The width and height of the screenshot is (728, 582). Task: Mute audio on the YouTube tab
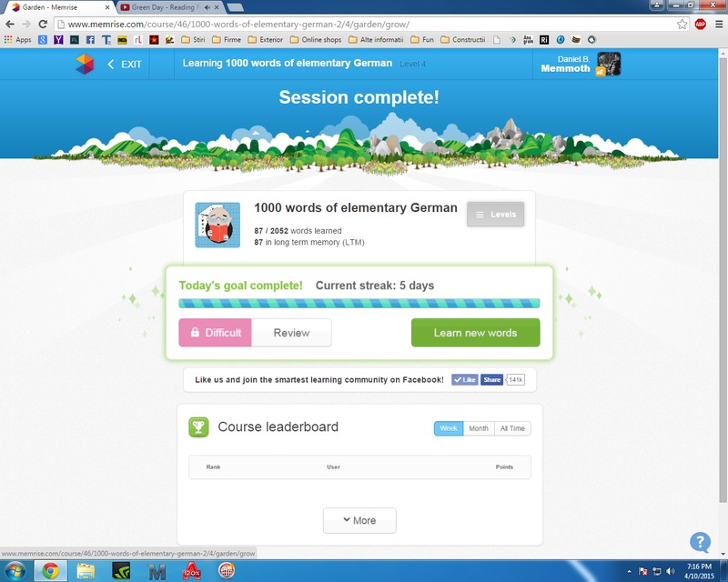pos(207,7)
